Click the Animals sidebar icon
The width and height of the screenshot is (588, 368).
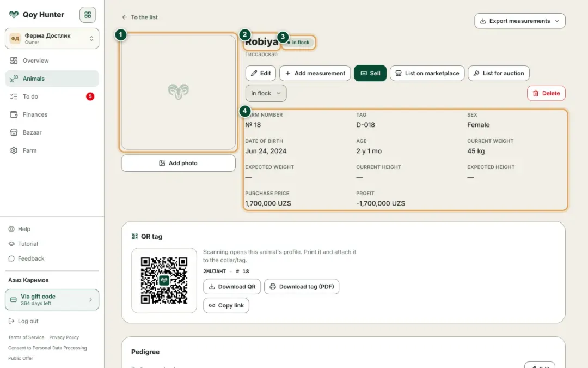14,79
